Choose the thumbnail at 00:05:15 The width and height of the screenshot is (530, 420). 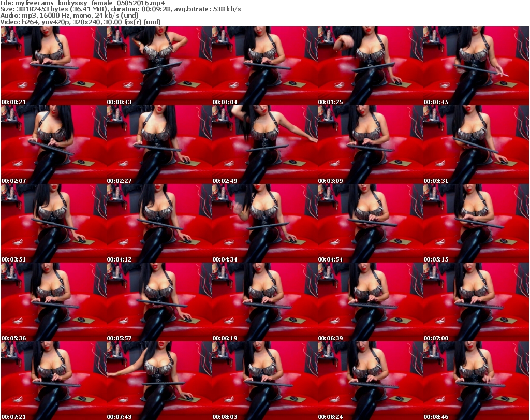[x=476, y=224]
